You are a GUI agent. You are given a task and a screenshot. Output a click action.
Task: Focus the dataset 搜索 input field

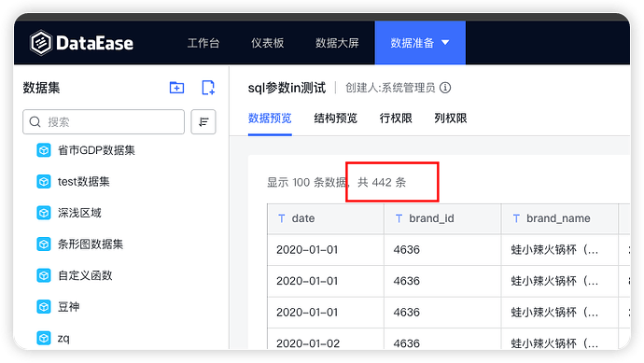click(104, 122)
